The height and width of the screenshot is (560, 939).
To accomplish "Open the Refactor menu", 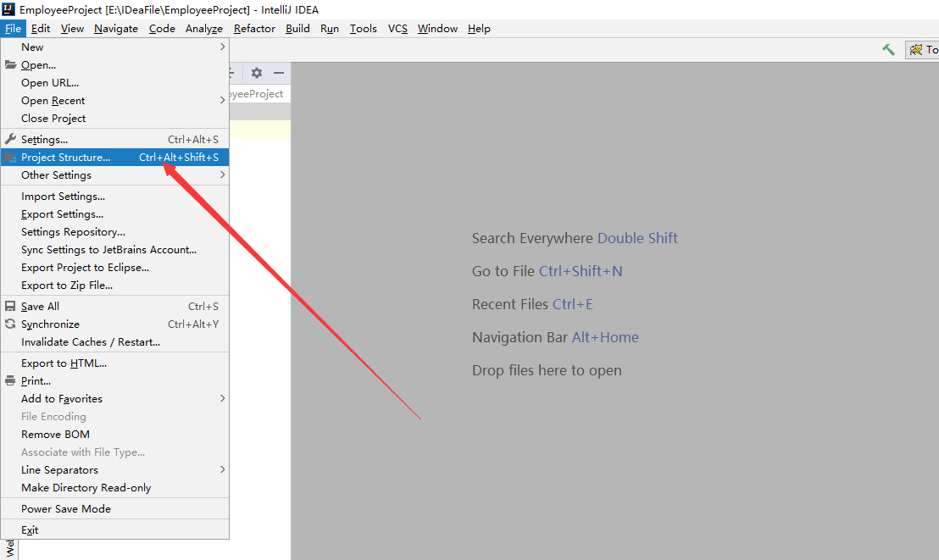I will [254, 28].
